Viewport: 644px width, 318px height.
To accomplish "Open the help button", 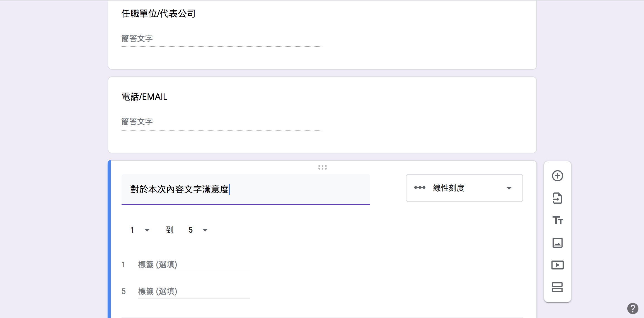I will point(633,309).
